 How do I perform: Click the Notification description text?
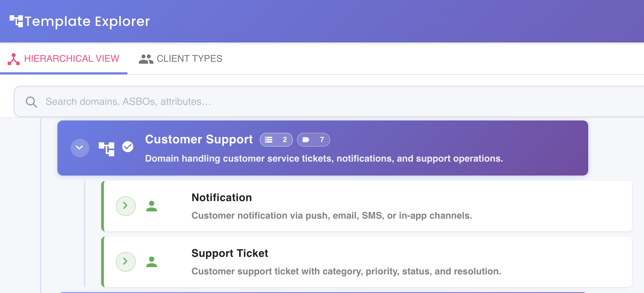(332, 216)
